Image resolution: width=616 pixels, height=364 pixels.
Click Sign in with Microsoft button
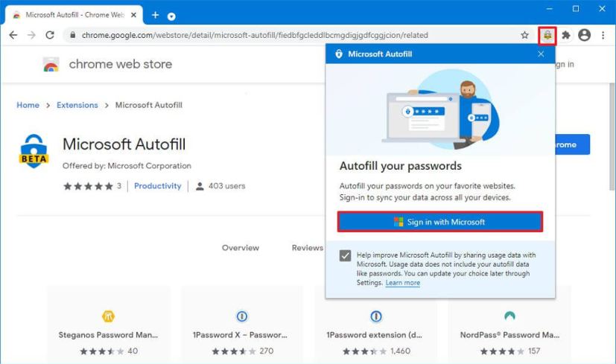(x=440, y=222)
